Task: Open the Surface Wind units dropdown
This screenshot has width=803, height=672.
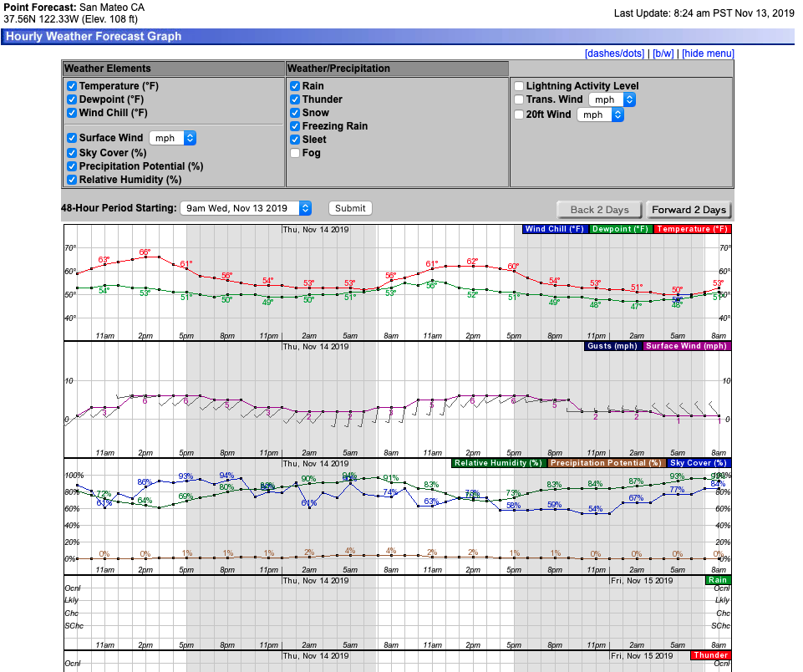Action: pos(173,138)
